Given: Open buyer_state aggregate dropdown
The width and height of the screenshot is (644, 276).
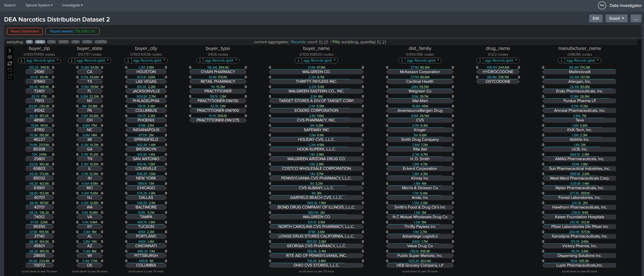Looking at the screenshot, I should [93, 60].
